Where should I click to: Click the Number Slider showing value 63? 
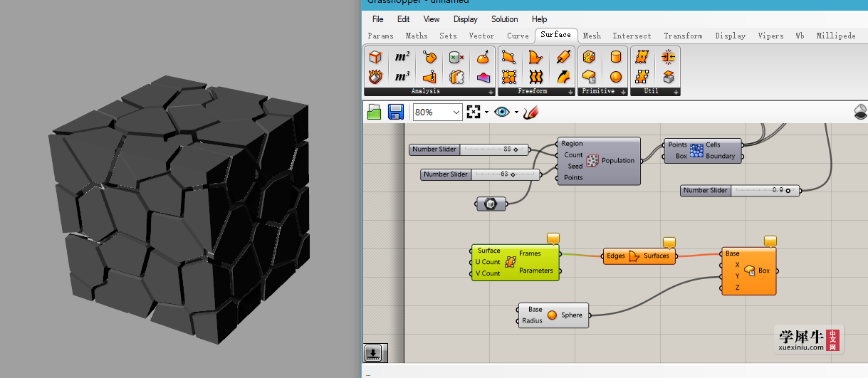[479, 174]
